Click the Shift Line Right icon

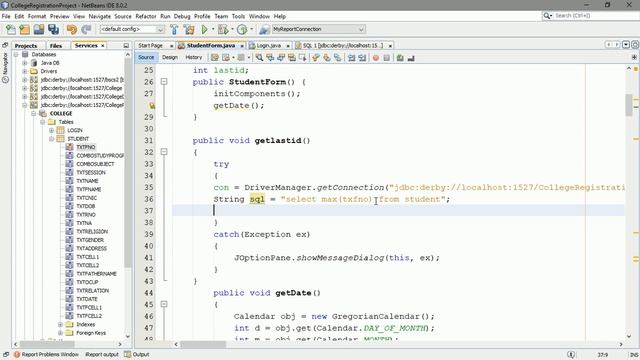(x=362, y=58)
